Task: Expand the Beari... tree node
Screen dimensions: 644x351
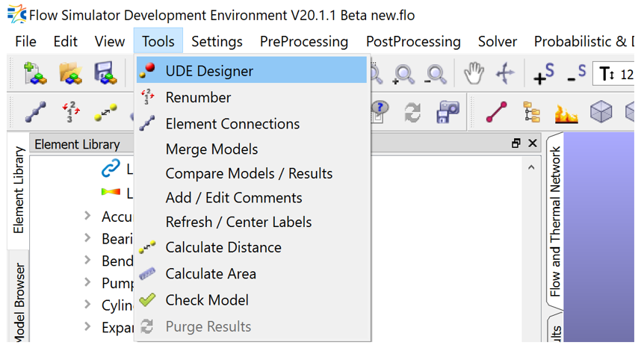Action: [x=88, y=239]
